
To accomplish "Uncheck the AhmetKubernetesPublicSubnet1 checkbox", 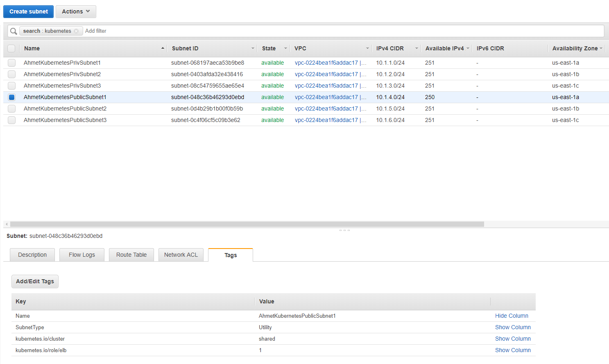I will tap(11, 97).
